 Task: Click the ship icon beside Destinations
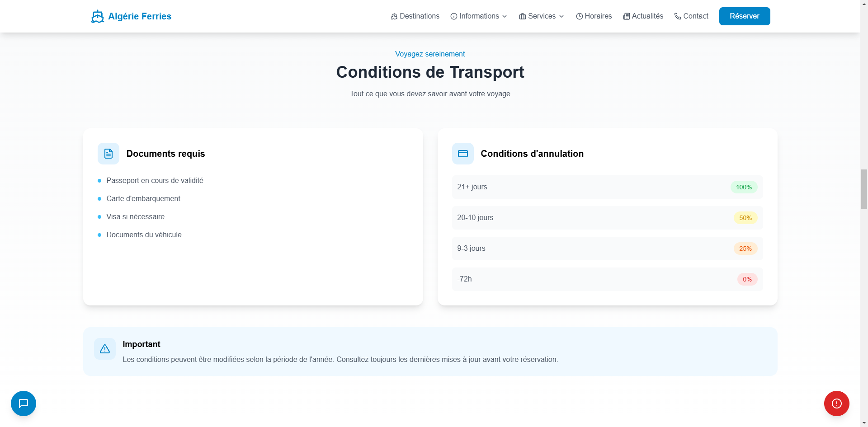394,16
